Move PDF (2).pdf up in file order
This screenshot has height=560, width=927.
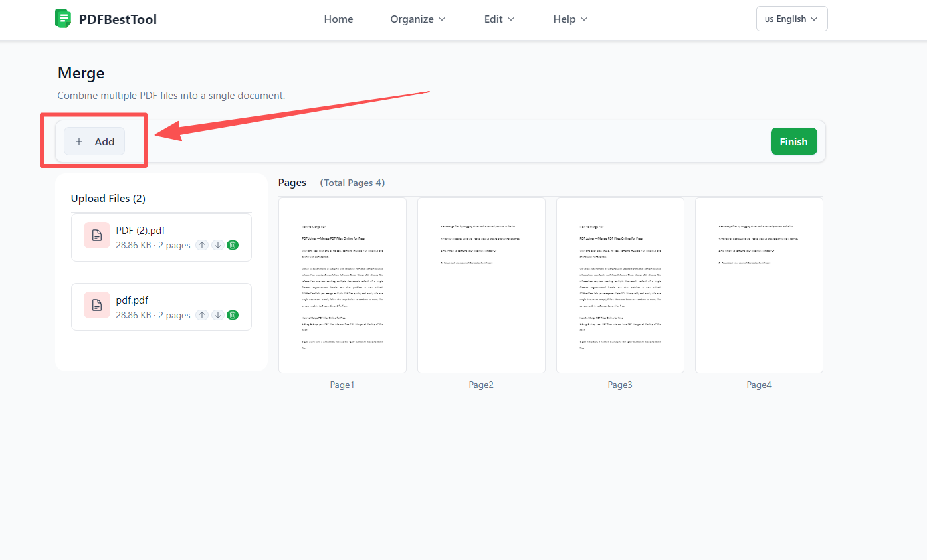(x=202, y=244)
